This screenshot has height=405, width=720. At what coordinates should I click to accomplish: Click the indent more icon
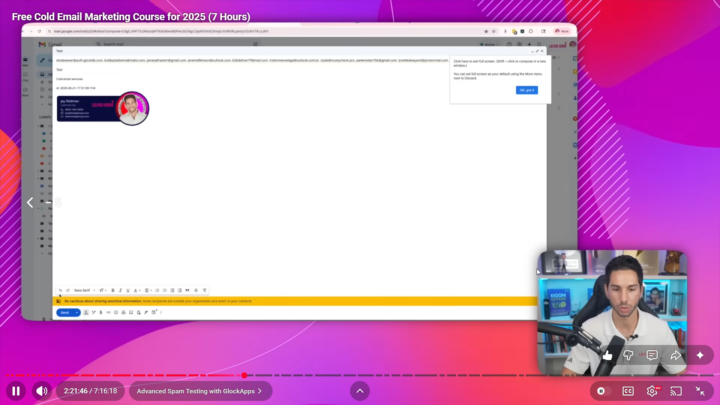(180, 290)
